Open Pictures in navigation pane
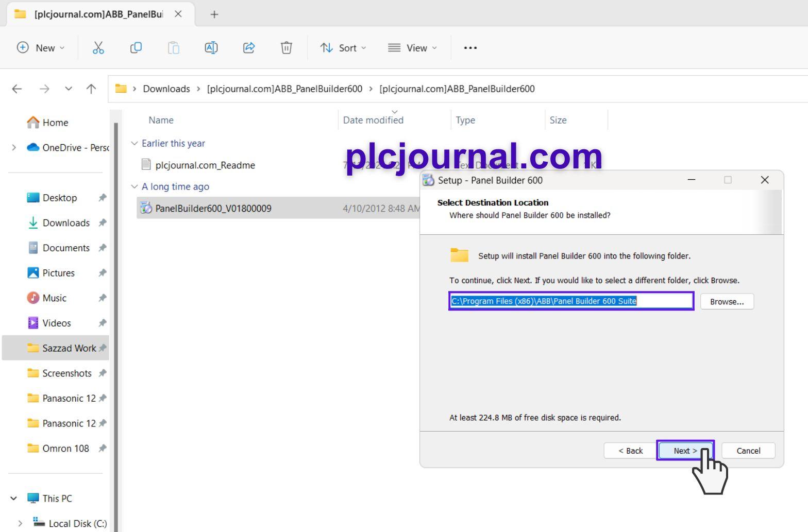Image resolution: width=808 pixels, height=532 pixels. tap(58, 273)
